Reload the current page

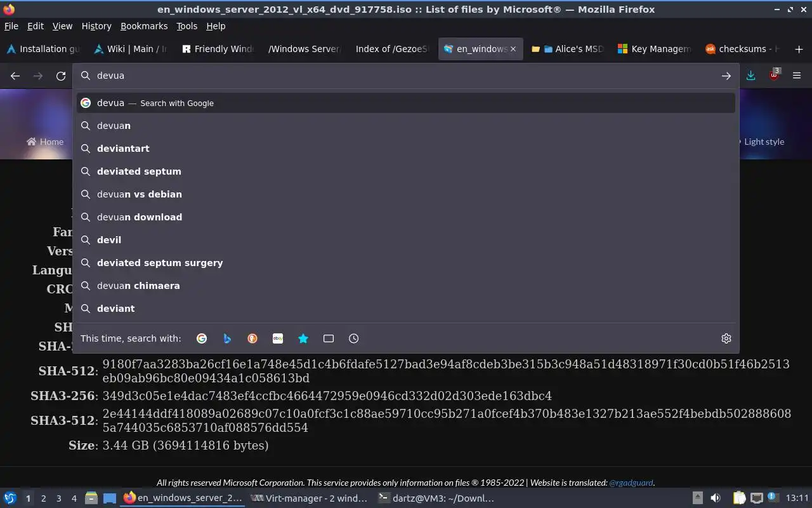61,76
